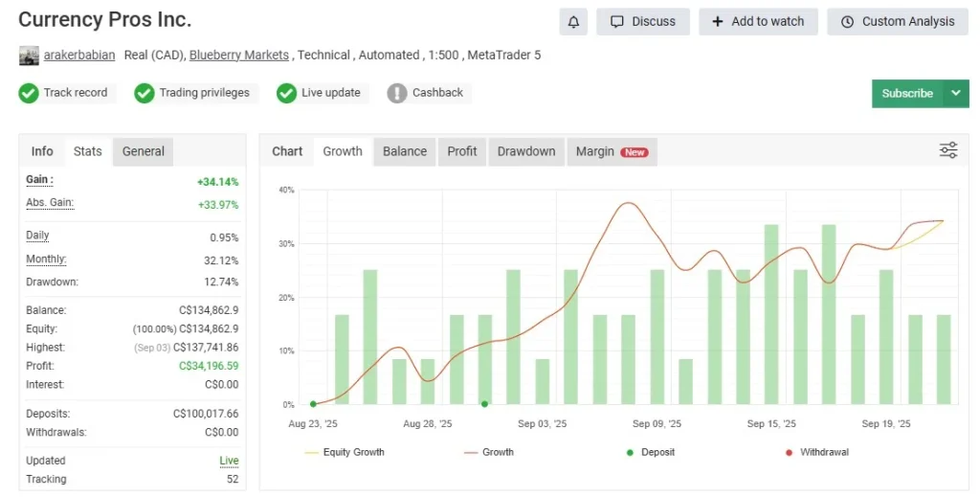Open the Custom Analysis button
980x497 pixels.
coord(898,22)
